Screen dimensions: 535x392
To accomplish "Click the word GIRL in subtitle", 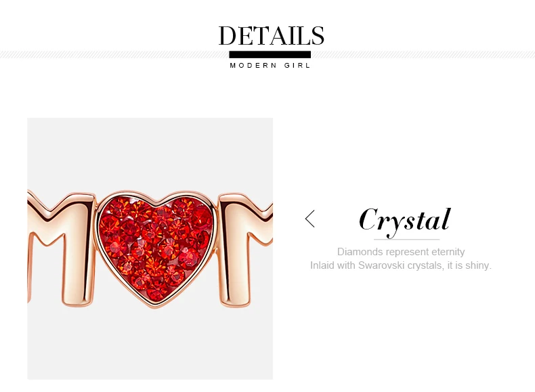I will (297, 65).
